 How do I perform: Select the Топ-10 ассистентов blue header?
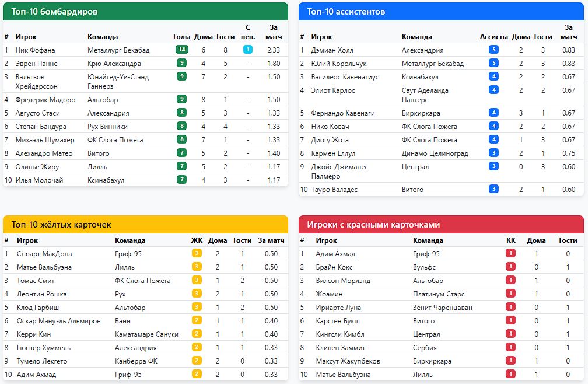coord(441,12)
